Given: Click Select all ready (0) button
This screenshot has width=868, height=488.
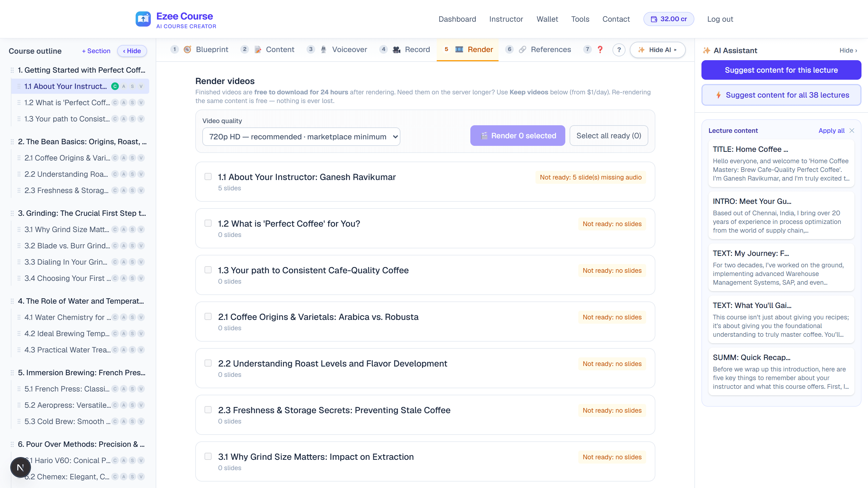Looking at the screenshot, I should click(x=608, y=136).
